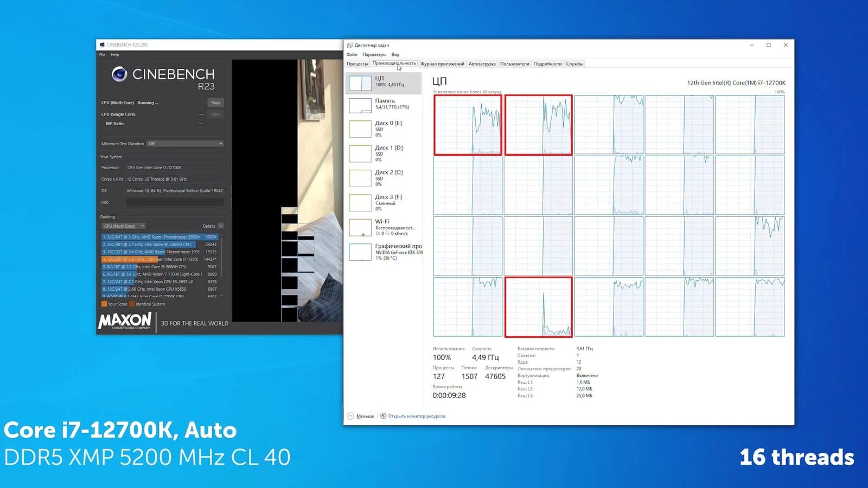
Task: Click the Your Score orange color swatch
Action: click(x=104, y=304)
